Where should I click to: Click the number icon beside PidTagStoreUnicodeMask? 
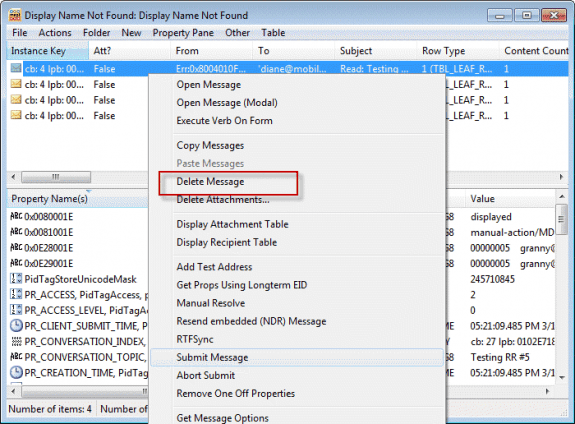click(x=16, y=279)
